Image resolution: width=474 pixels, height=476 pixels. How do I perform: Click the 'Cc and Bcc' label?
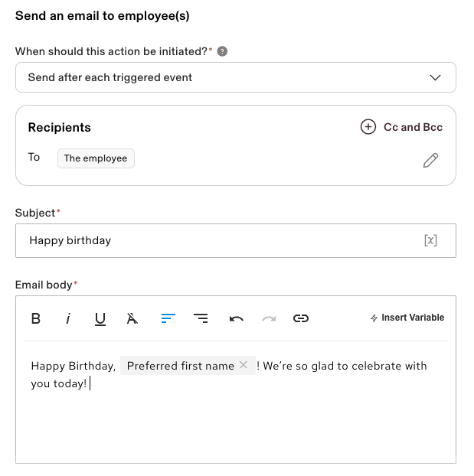click(x=413, y=127)
